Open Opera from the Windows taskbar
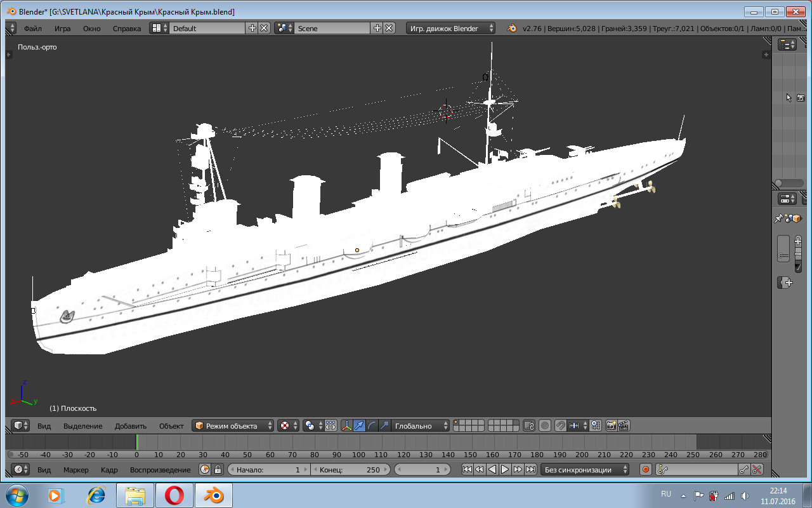 pyautogui.click(x=174, y=495)
